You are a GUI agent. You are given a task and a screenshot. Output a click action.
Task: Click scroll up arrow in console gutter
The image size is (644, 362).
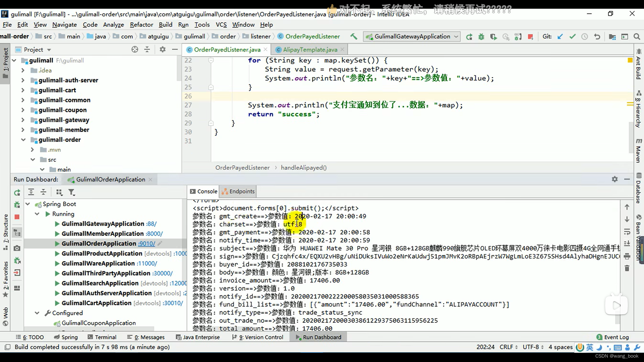[x=627, y=207]
